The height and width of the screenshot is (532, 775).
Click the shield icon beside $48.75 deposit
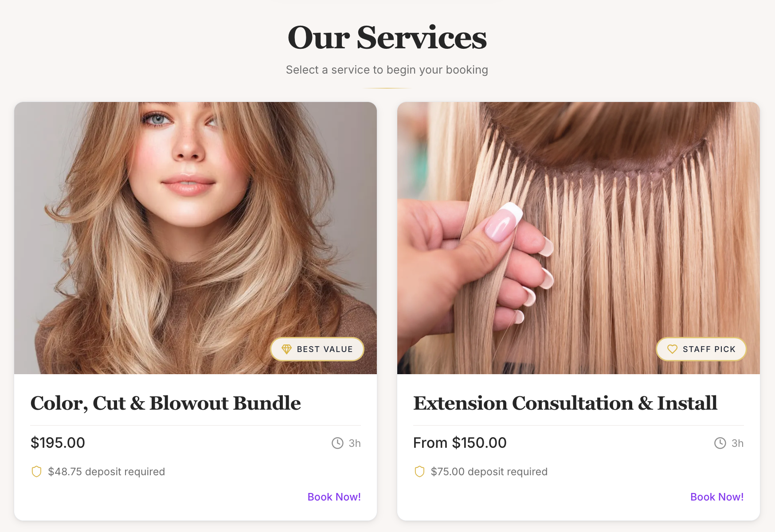pos(36,472)
